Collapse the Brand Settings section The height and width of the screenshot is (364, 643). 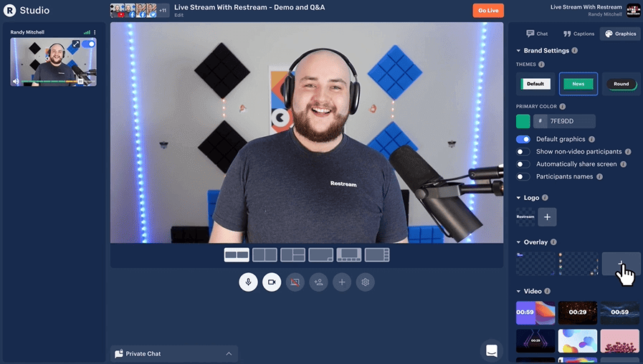coord(518,50)
